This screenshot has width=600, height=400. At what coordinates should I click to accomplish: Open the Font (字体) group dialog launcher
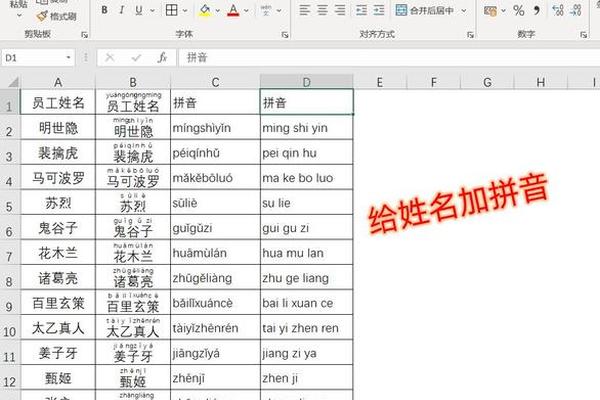pyautogui.click(x=285, y=35)
